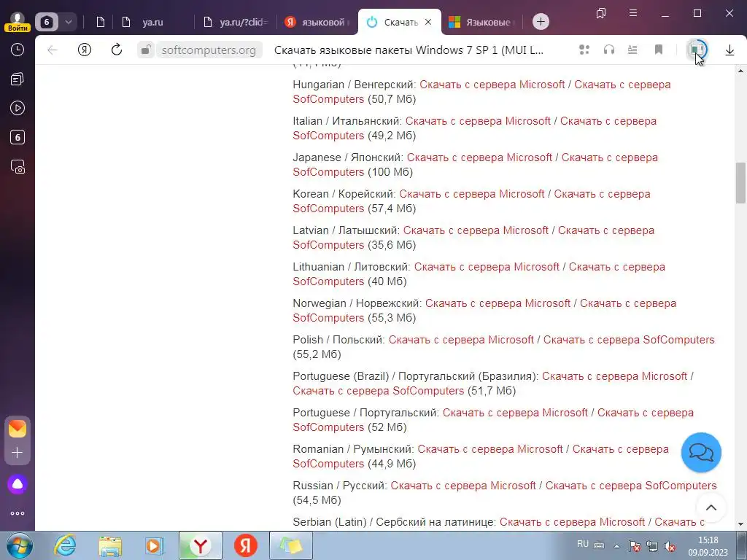
Task: Open a new tab with plus button
Action: [541, 22]
